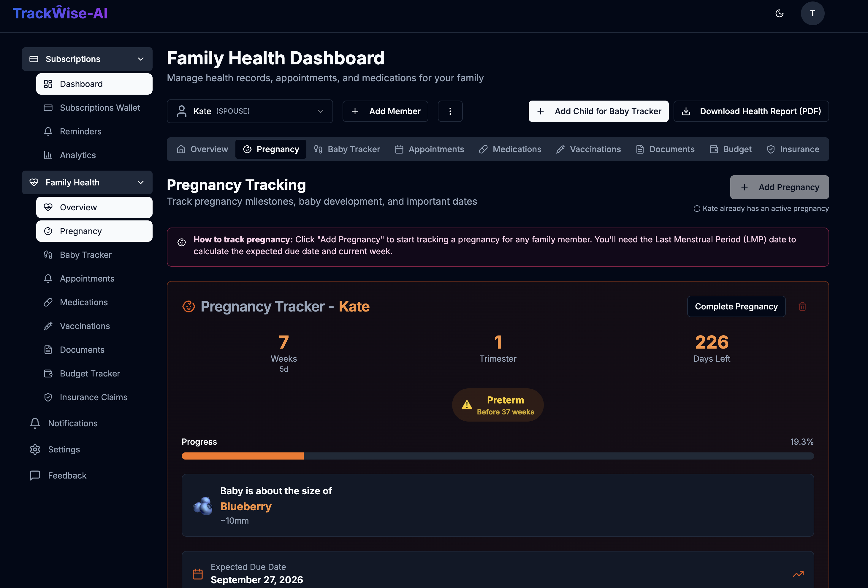Viewport: 868px width, 588px height.
Task: Click the orange pregnancy progress bar
Action: (243, 456)
